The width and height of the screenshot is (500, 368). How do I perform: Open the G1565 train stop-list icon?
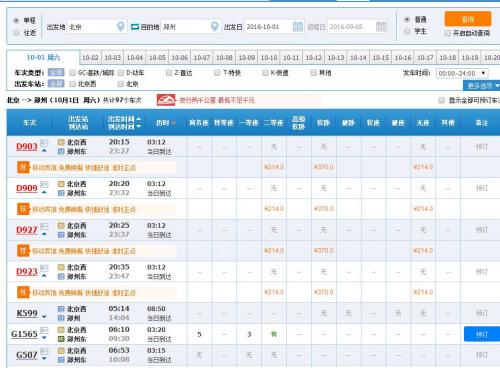[x=44, y=331]
